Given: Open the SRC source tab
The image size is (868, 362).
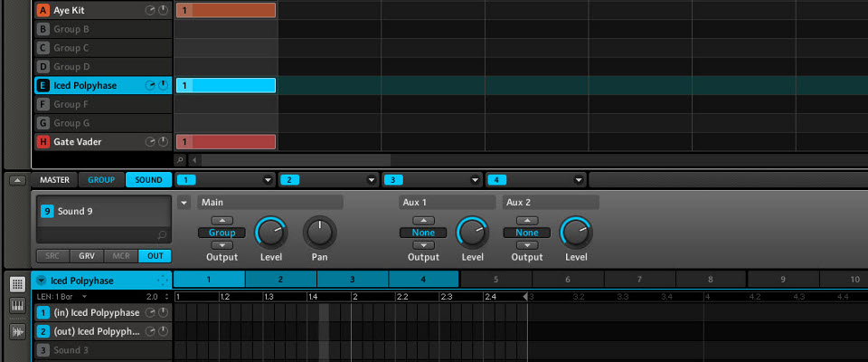Looking at the screenshot, I should (x=53, y=256).
